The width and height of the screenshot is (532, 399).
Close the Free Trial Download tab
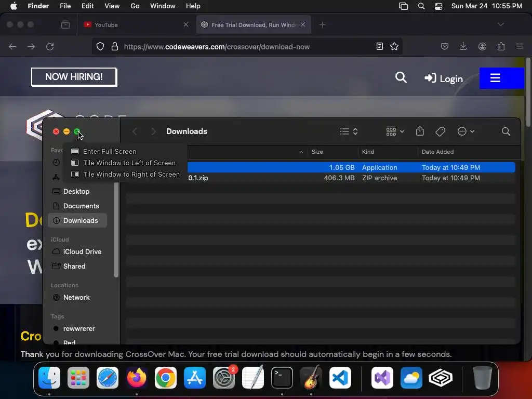tap(303, 24)
